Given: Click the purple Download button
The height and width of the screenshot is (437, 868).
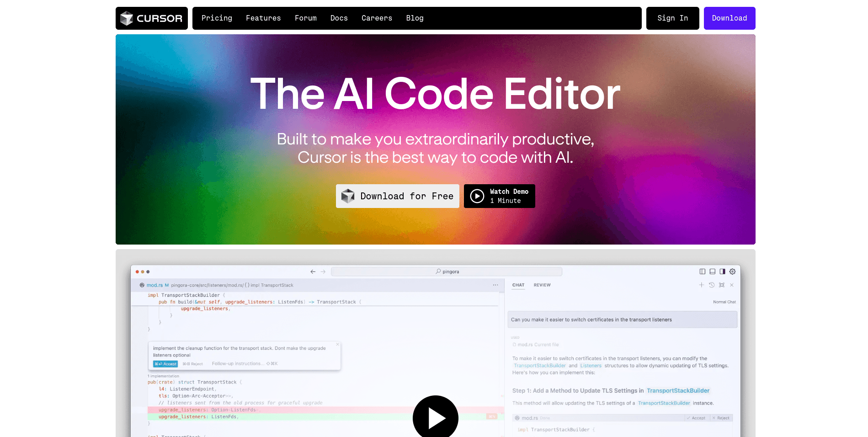Looking at the screenshot, I should pos(730,18).
